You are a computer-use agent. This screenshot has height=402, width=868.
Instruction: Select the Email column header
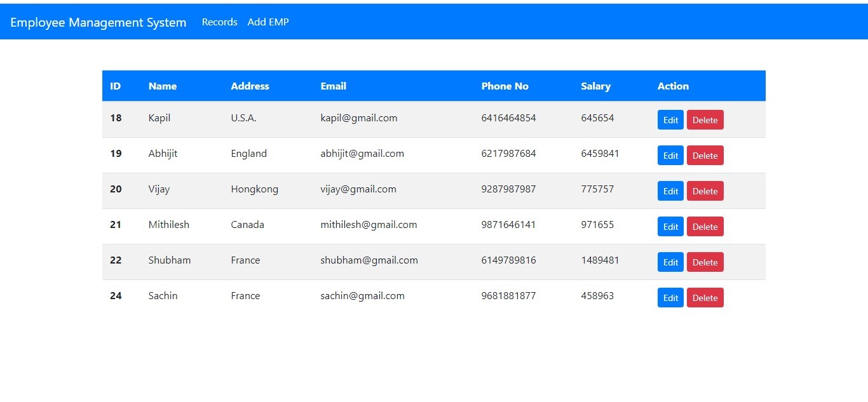[333, 86]
